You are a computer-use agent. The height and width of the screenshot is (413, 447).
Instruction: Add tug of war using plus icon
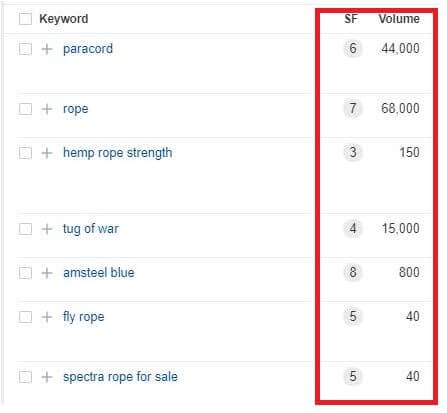point(47,229)
